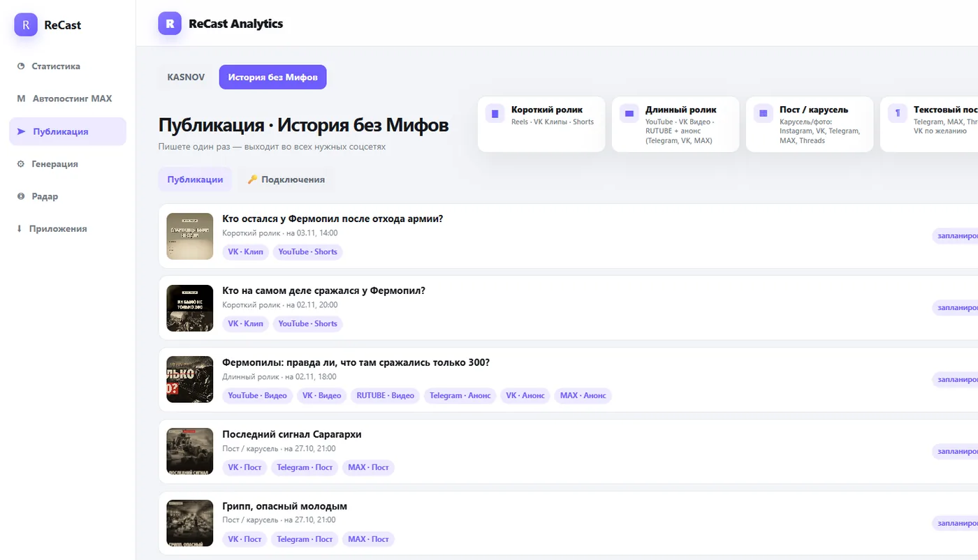This screenshot has width=978, height=560.
Task: Open post Фермопилы: правда ли, что там сражались только 300?
Action: [356, 362]
